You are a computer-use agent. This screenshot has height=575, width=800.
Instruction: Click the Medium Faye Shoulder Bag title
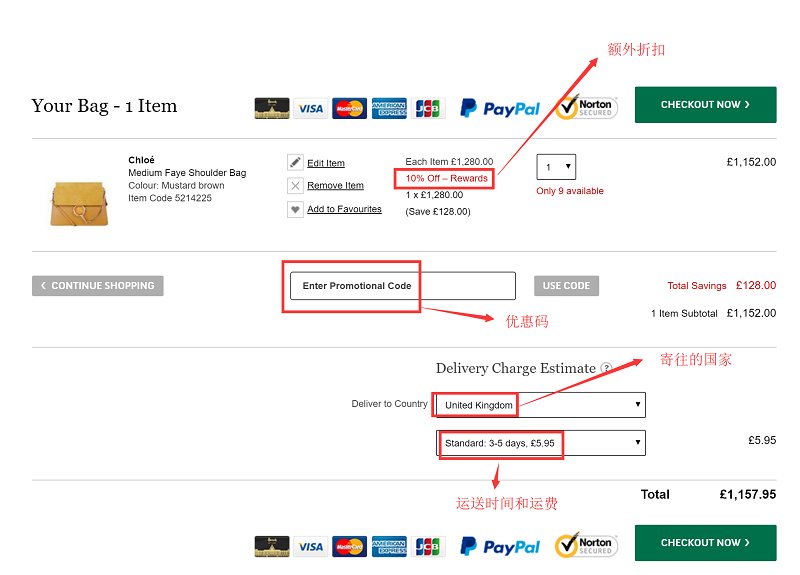coord(187,173)
